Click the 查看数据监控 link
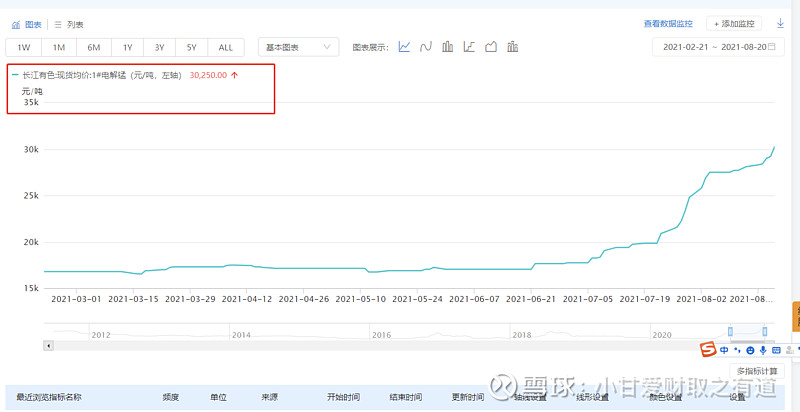 click(x=668, y=23)
